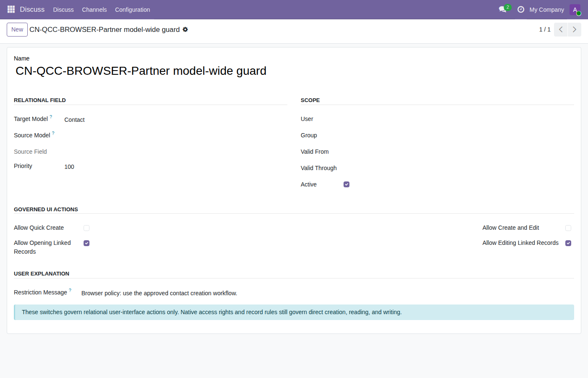Click the Source Field input

click(x=176, y=152)
